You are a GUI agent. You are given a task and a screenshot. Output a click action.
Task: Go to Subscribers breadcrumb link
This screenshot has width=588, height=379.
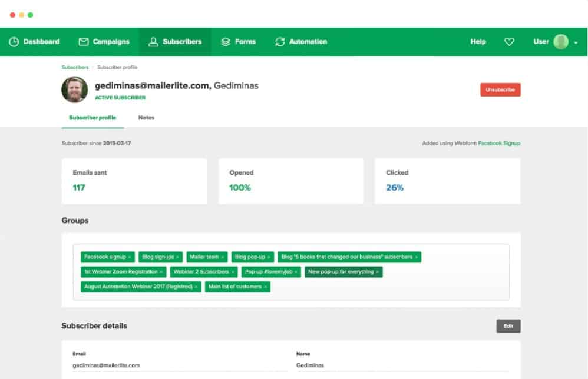(75, 67)
